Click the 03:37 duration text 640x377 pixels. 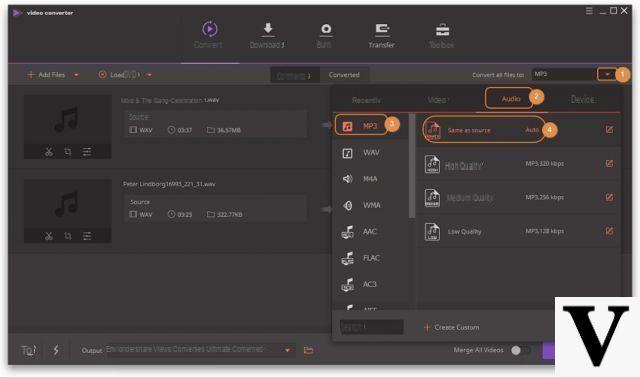tap(184, 130)
